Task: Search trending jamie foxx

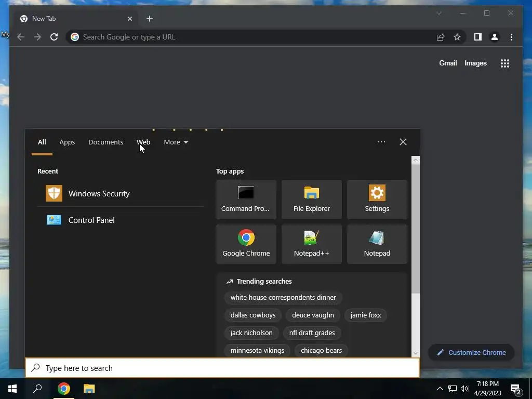Action: [x=365, y=315]
